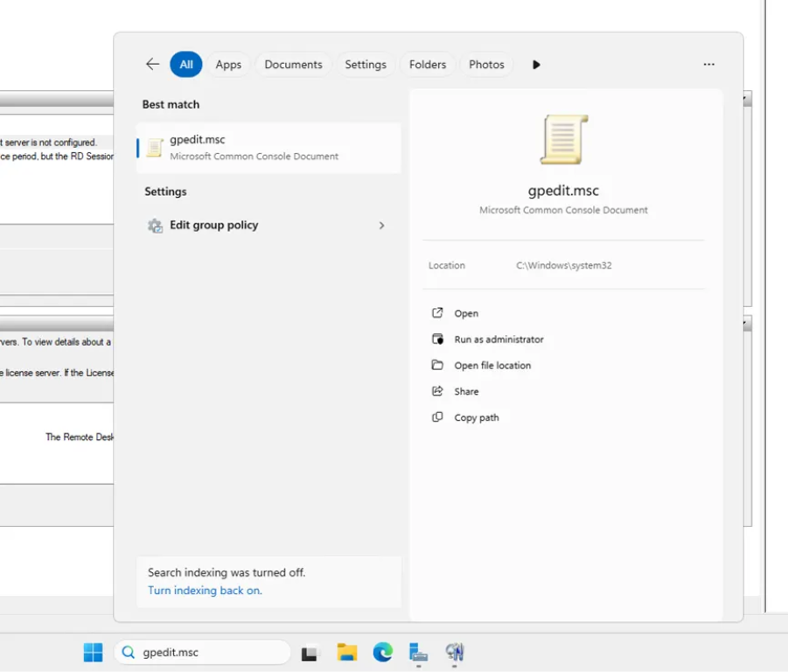Screen dimensions: 788x672
Task: Click Turn indexing back on link
Action: click(x=205, y=591)
